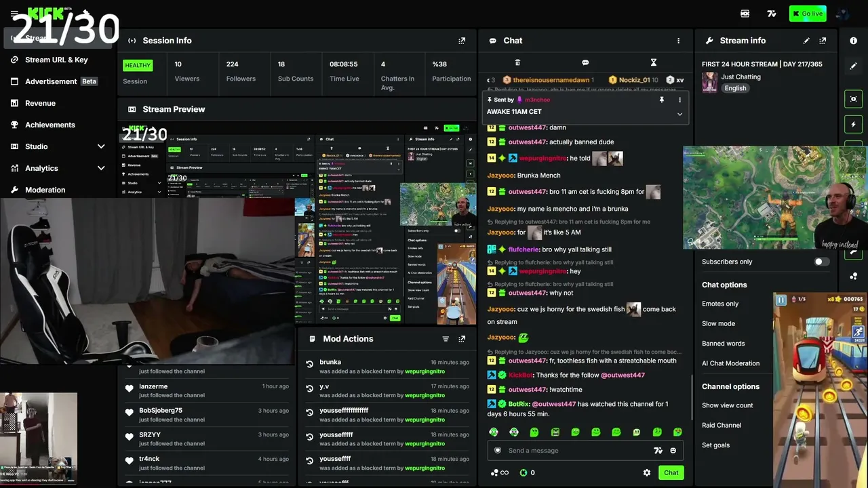Click the 7TV emote icon in message box
Screen dimensions: 868x488
(658, 451)
